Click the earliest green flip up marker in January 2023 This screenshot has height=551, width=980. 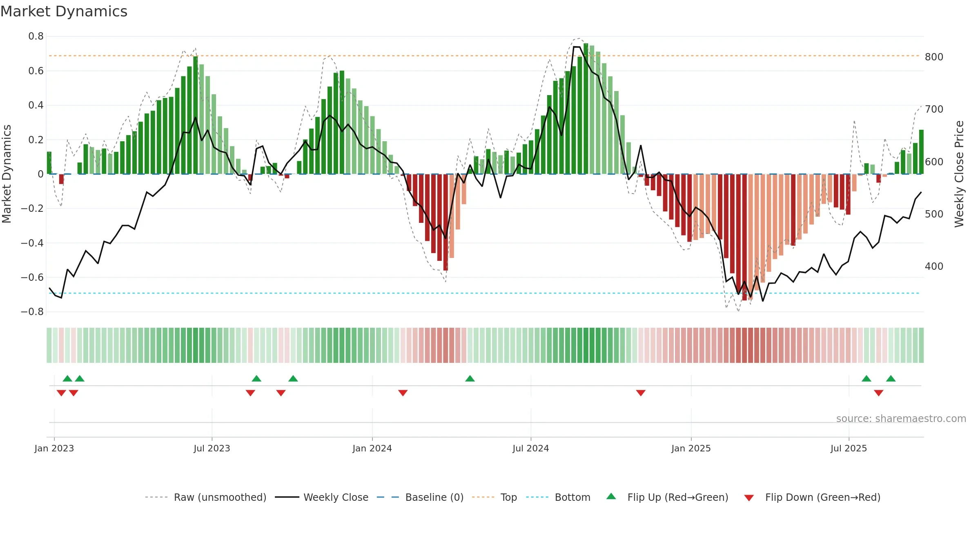click(x=67, y=378)
